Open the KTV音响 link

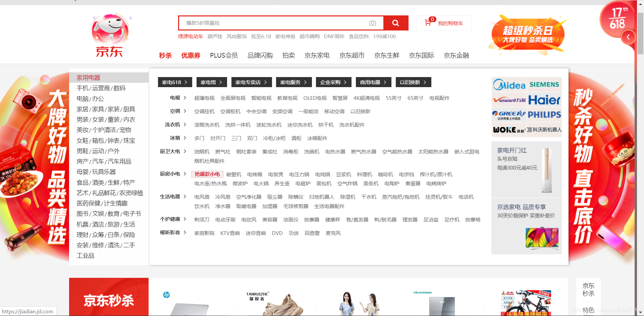[230, 233]
